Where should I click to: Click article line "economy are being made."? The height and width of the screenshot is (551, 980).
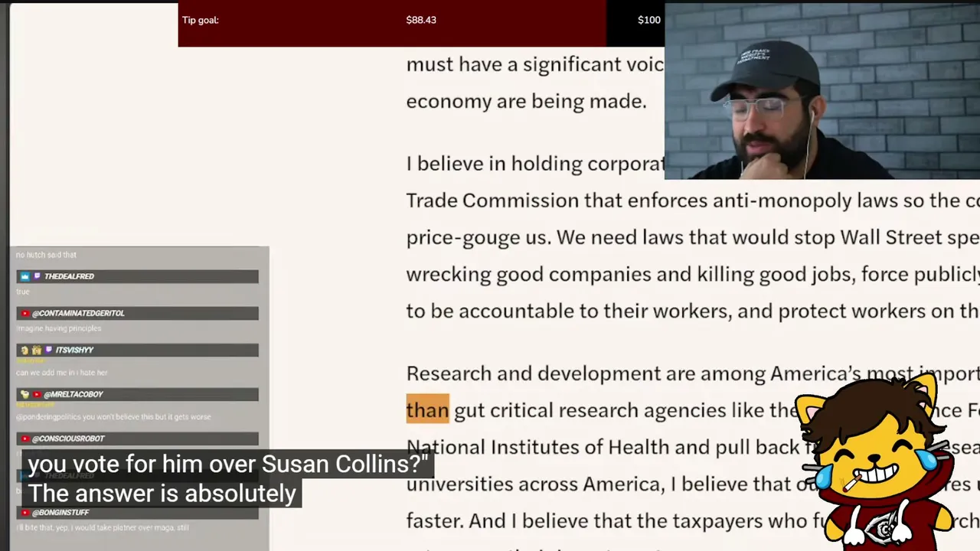coord(526,101)
